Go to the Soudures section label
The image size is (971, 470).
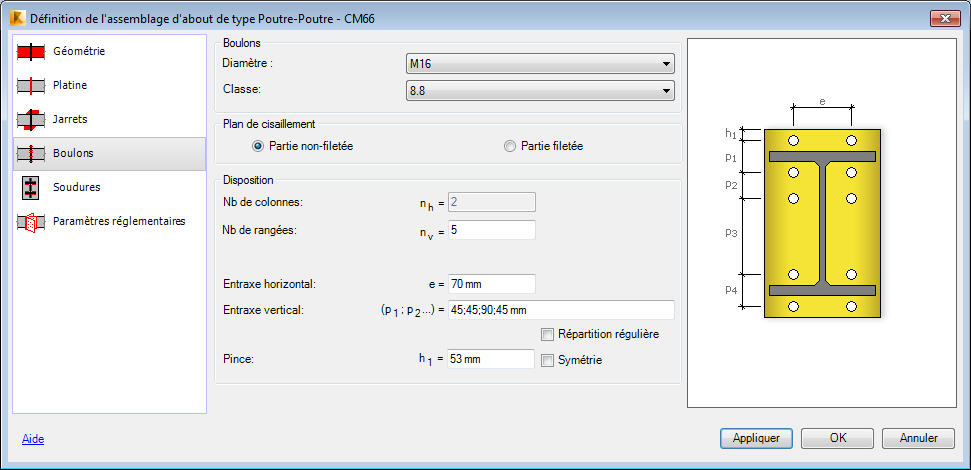(77, 187)
